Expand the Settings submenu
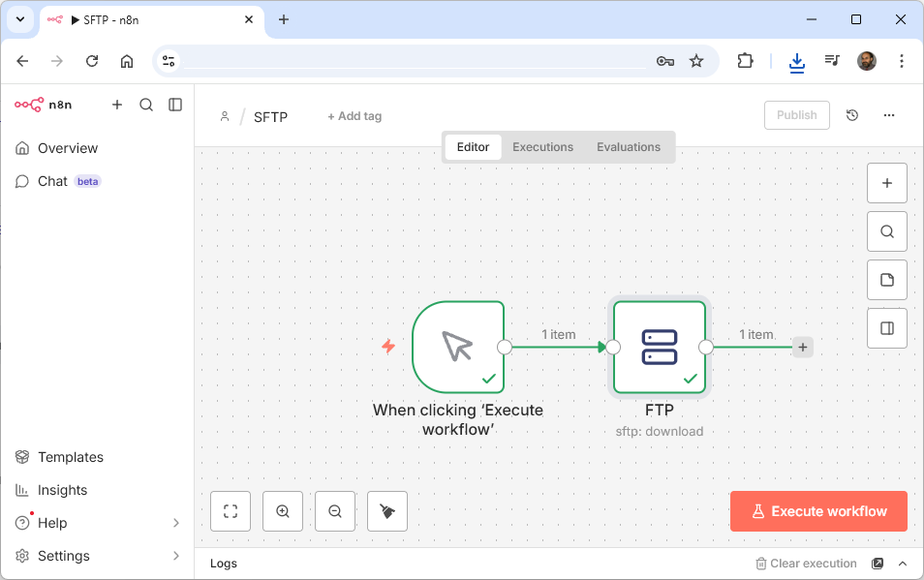Image resolution: width=924 pixels, height=580 pixels. point(175,556)
